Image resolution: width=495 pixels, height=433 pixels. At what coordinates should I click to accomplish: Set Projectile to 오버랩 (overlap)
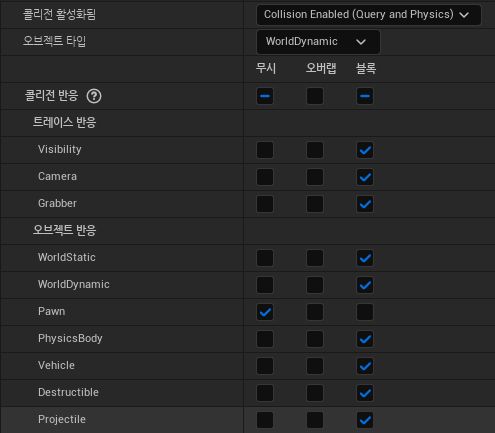[x=315, y=420]
